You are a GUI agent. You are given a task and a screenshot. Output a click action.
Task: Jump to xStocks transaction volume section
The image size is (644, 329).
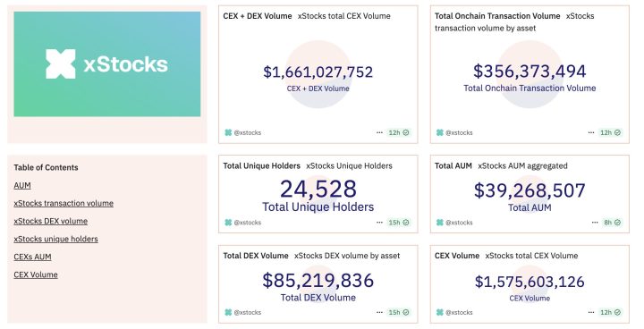point(64,203)
